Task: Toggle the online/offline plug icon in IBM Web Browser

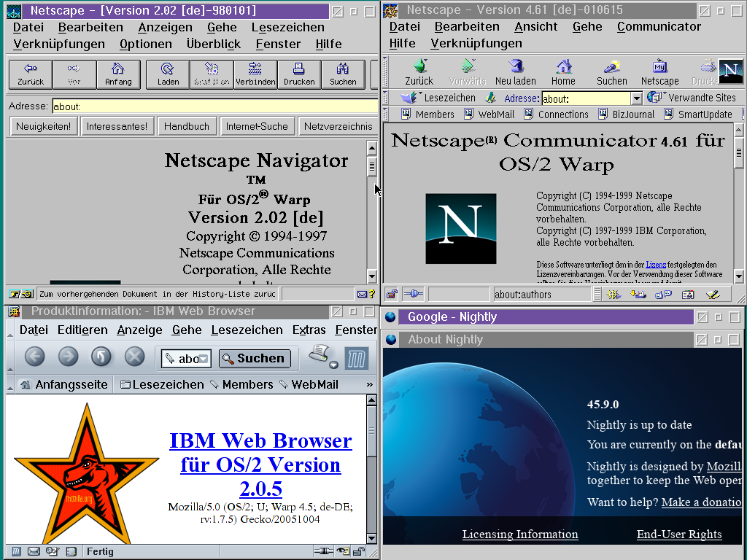Action: pyautogui.click(x=323, y=551)
